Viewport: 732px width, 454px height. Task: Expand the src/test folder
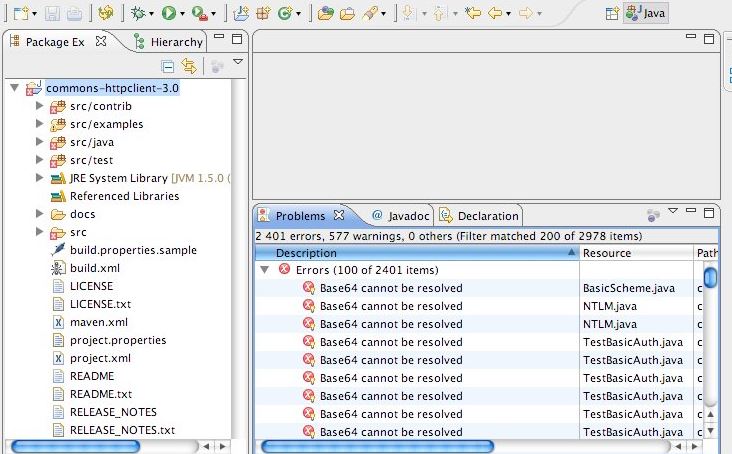(40, 160)
